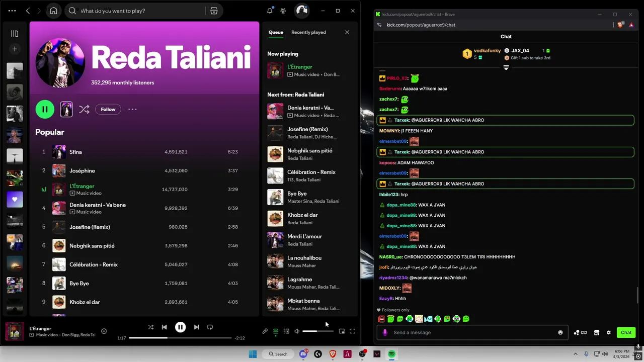644x362 pixels.
Task: Open Lagrahme in the queue
Action: tap(309, 283)
